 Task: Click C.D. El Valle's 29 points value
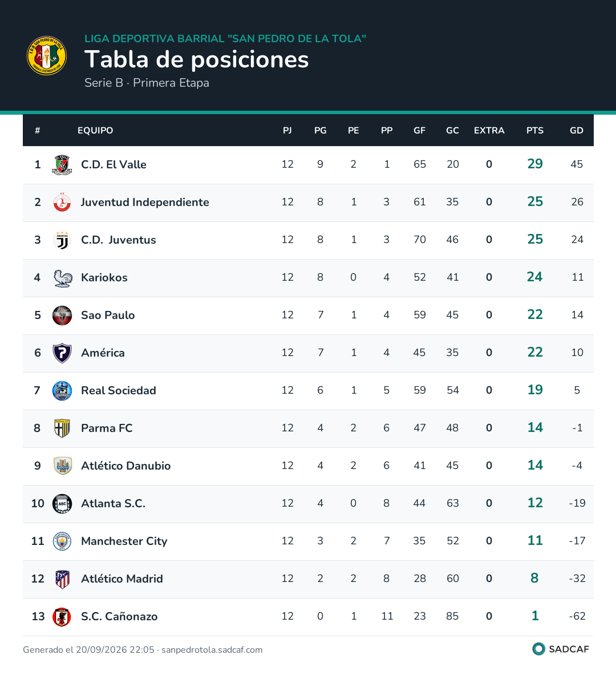(x=535, y=164)
